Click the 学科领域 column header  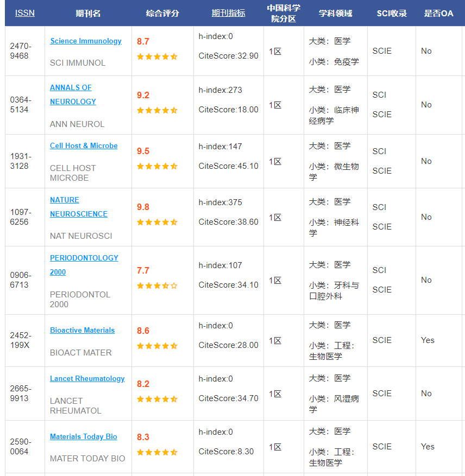(336, 13)
